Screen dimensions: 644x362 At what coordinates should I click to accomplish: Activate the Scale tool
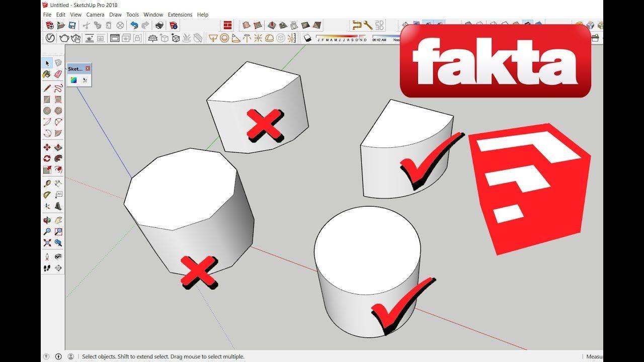tap(47, 169)
